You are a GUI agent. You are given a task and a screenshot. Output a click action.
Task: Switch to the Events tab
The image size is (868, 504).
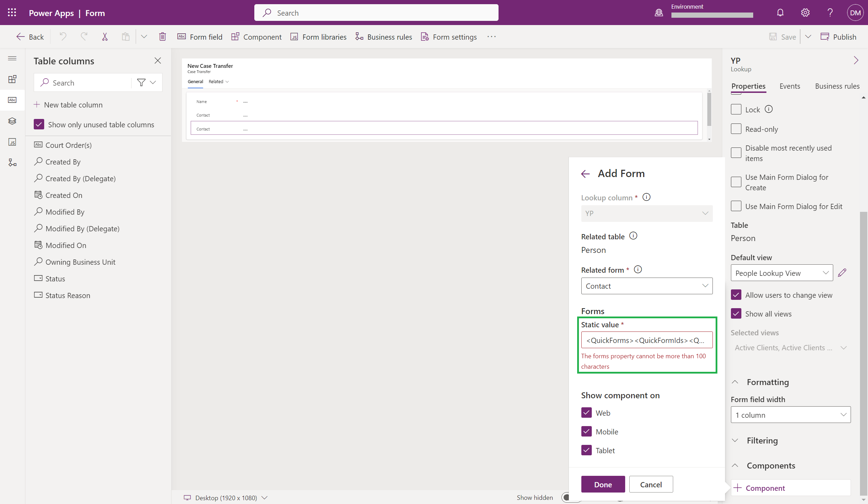[x=789, y=86]
